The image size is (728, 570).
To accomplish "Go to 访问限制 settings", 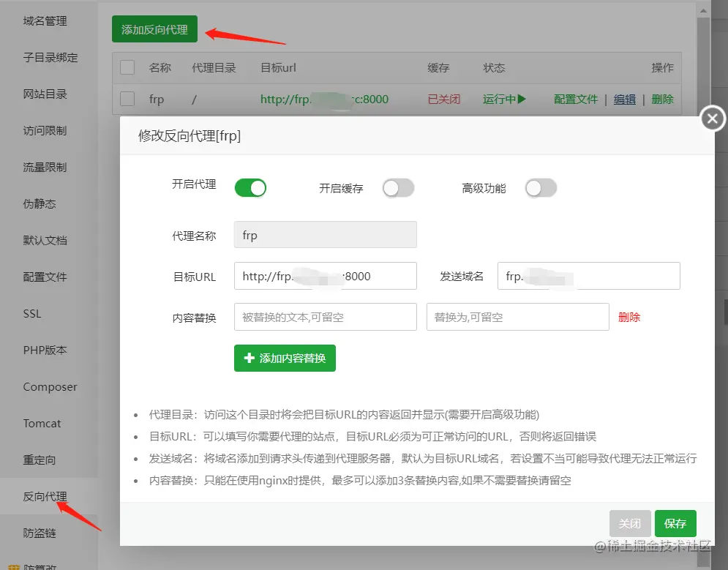I will point(45,130).
